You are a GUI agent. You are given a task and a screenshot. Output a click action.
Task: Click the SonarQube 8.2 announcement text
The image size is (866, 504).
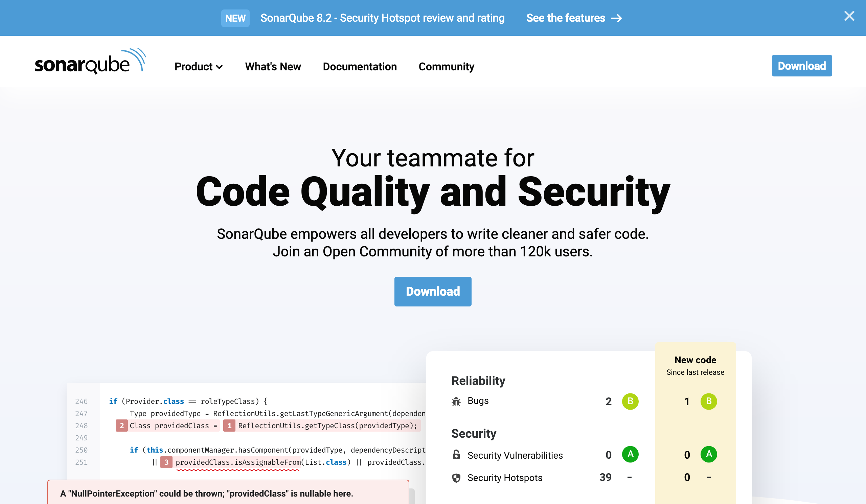coord(383,18)
